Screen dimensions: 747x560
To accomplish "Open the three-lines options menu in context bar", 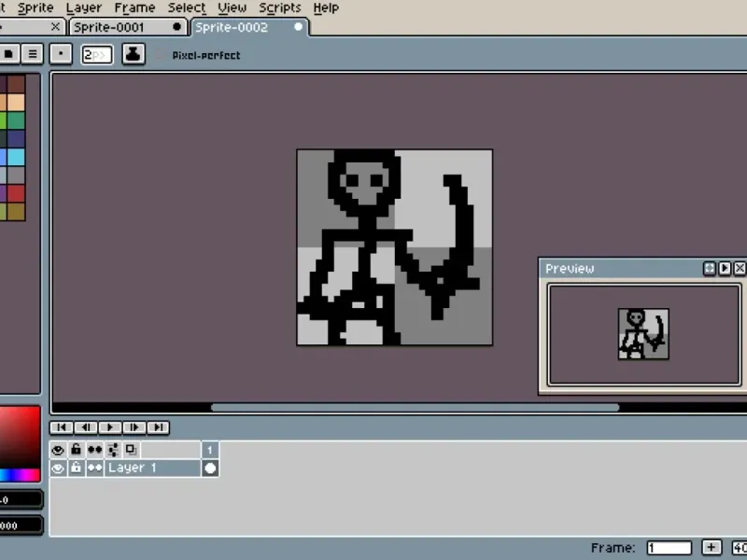I will click(33, 54).
